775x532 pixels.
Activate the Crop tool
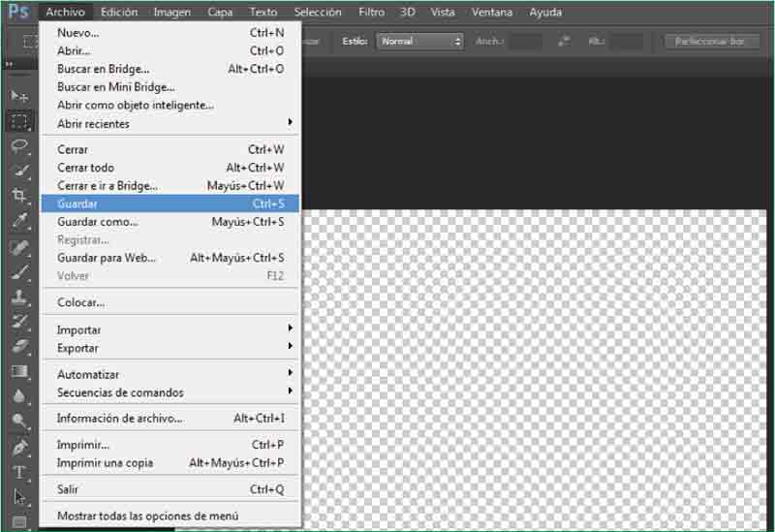pos(19,196)
